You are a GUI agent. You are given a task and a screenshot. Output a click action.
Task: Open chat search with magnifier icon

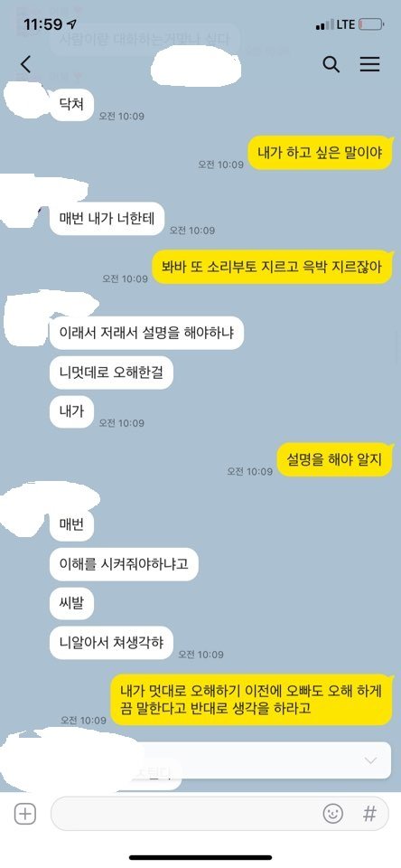(331, 65)
